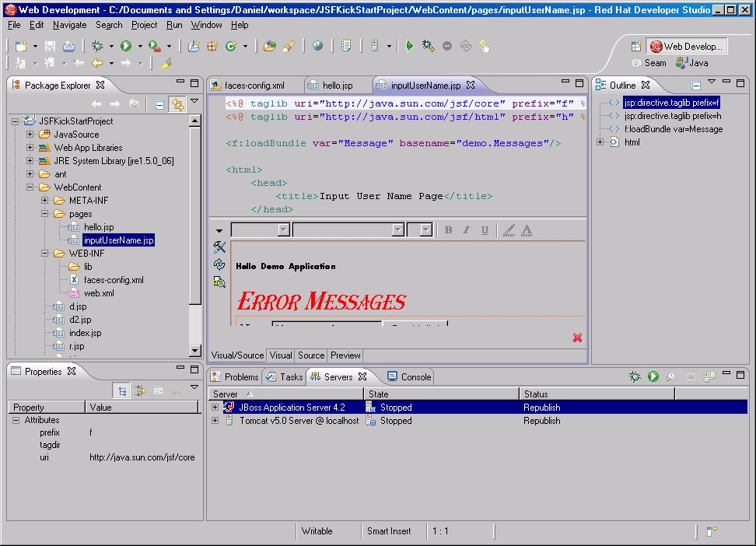Collapse the WEB-INF folder
The image size is (756, 546).
coord(45,254)
